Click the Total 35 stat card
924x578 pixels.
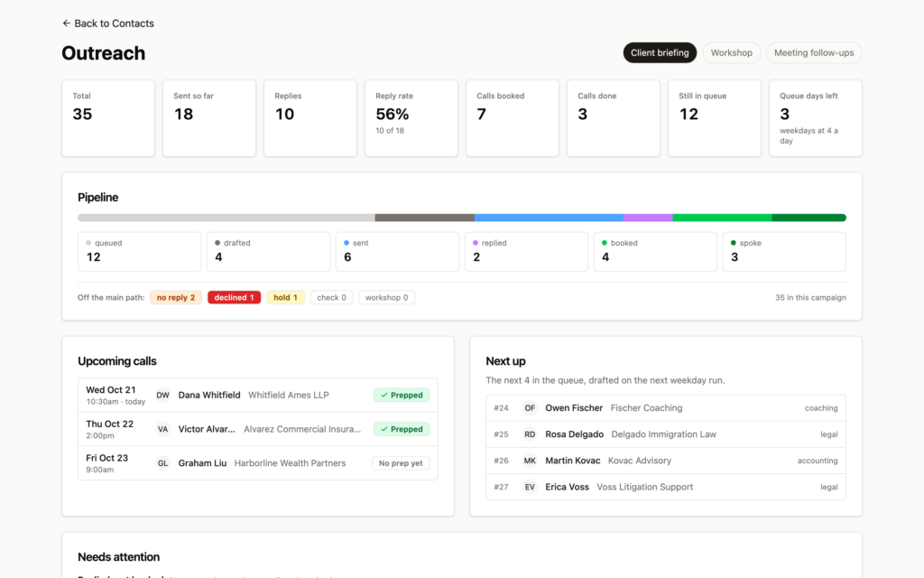[x=108, y=118]
